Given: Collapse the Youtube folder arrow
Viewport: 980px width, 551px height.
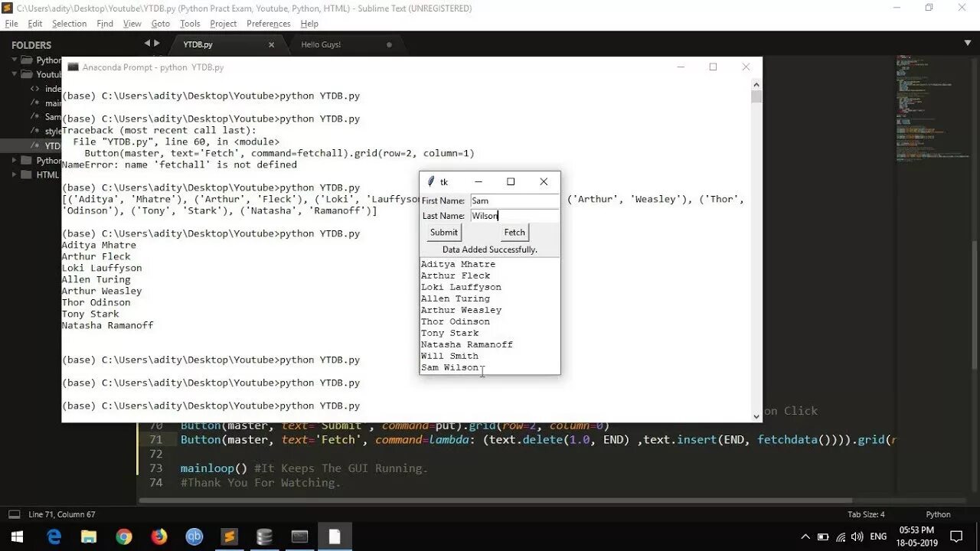Looking at the screenshot, I should [x=15, y=74].
